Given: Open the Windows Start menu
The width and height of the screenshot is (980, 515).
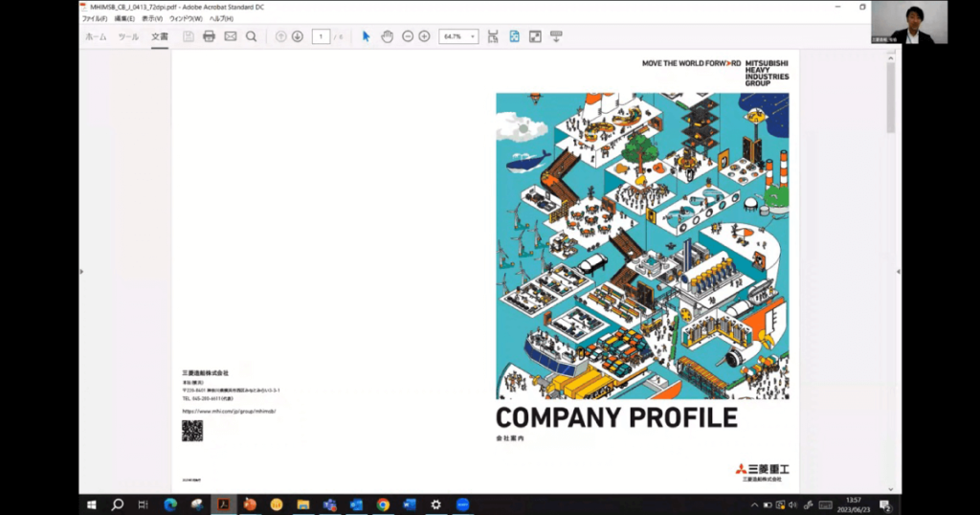Looking at the screenshot, I should point(91,504).
